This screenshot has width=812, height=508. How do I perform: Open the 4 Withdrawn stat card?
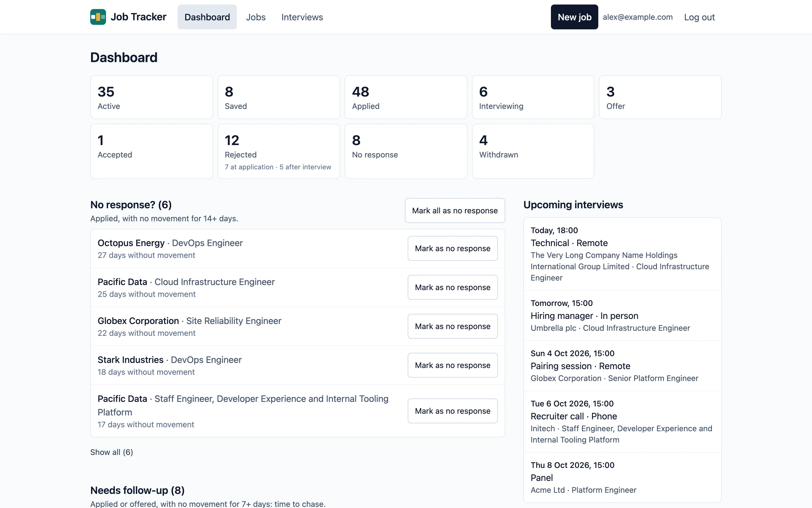tap(533, 151)
